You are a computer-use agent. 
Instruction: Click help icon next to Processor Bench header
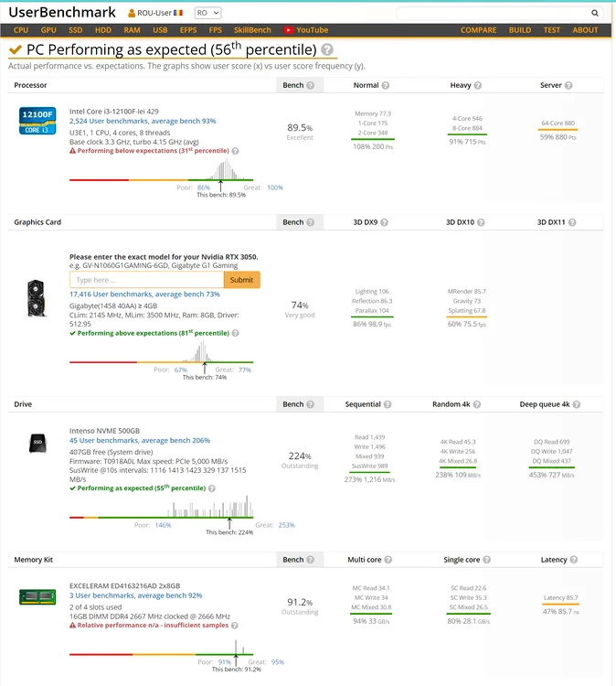coord(311,85)
